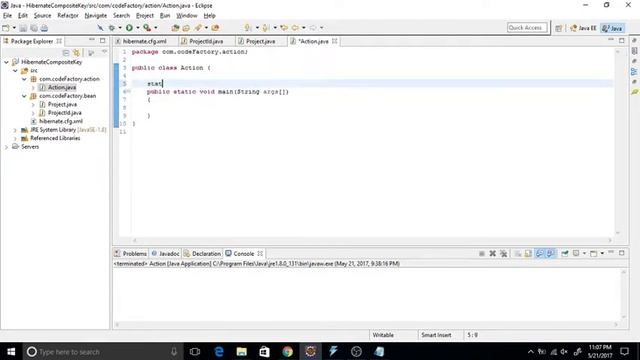Viewport: 640px width, 360px height.
Task: Click Remove Launch icon in Console
Action: tap(493, 253)
